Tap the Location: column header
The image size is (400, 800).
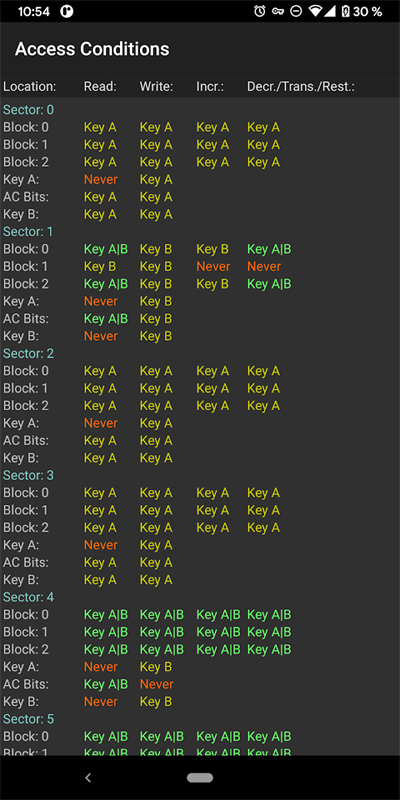tap(30, 87)
